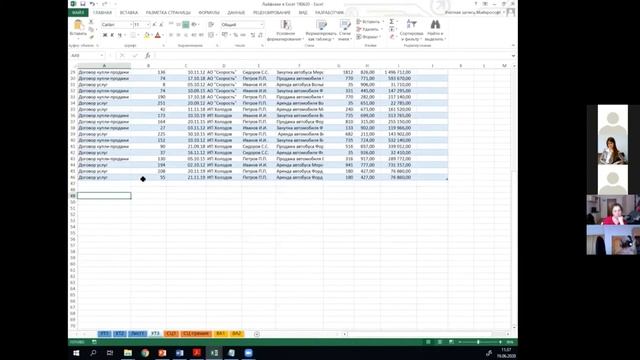640x360 pixels.
Task: Open the ВА1 yellow sheet tab
Action: [x=220, y=334]
